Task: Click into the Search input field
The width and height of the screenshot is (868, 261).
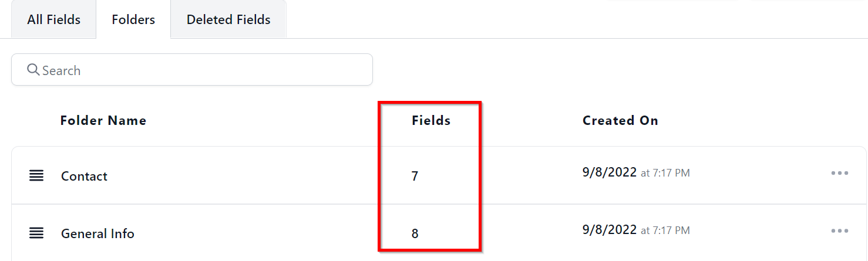Action: tap(200, 70)
